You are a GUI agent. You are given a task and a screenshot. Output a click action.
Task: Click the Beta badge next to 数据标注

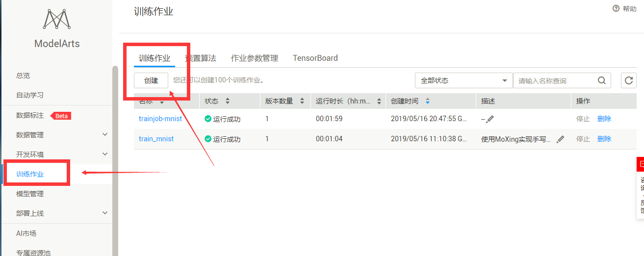click(x=60, y=116)
